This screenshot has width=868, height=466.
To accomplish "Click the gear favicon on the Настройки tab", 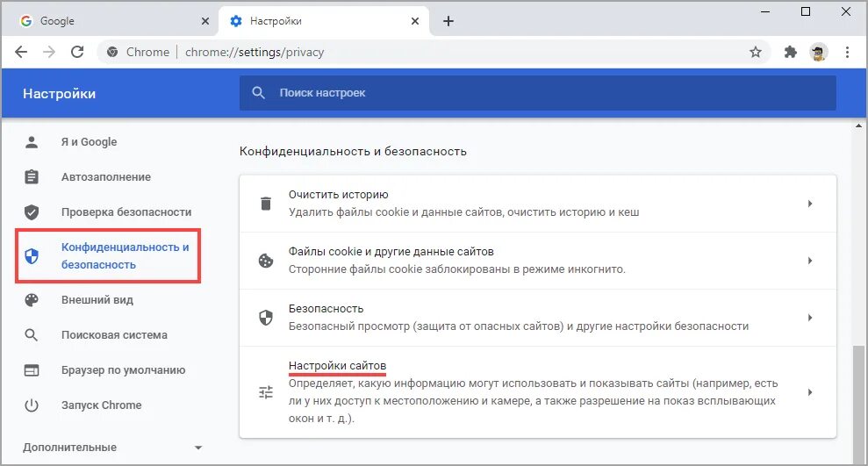I will point(236,21).
